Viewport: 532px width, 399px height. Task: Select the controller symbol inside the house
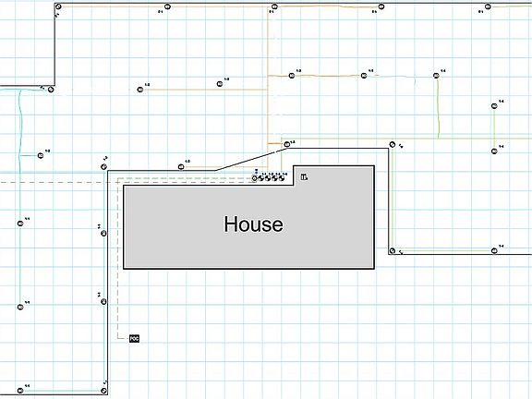(x=304, y=176)
